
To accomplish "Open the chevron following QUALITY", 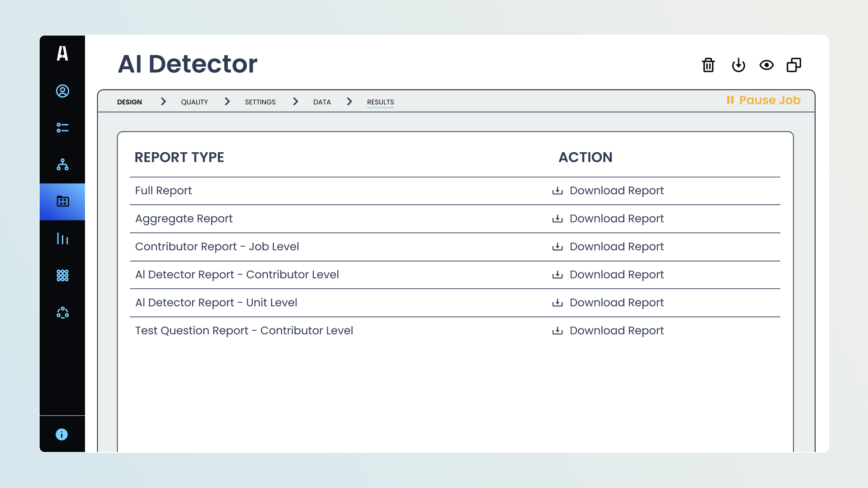I will point(227,102).
